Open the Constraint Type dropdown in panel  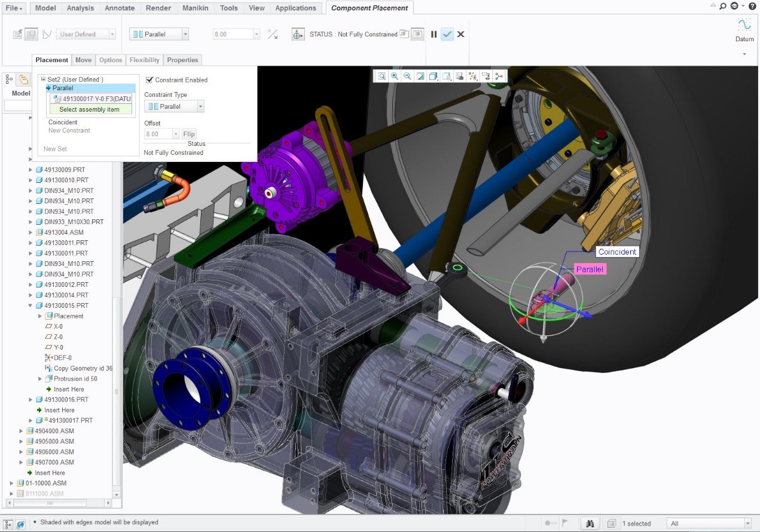(200, 106)
